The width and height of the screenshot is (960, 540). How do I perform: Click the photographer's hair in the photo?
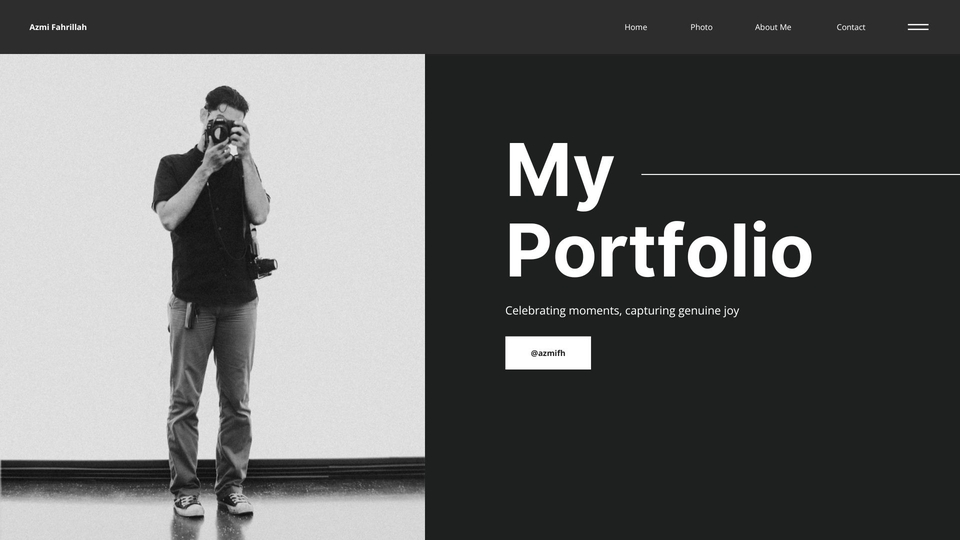[227, 98]
